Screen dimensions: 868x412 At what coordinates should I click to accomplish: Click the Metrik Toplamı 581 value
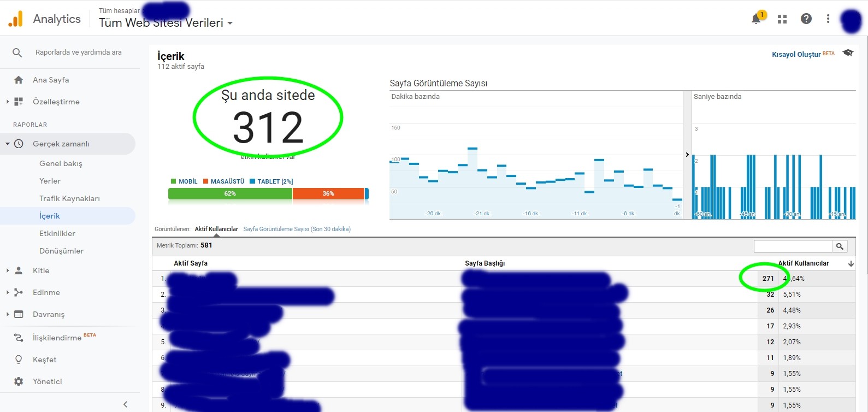pos(206,245)
